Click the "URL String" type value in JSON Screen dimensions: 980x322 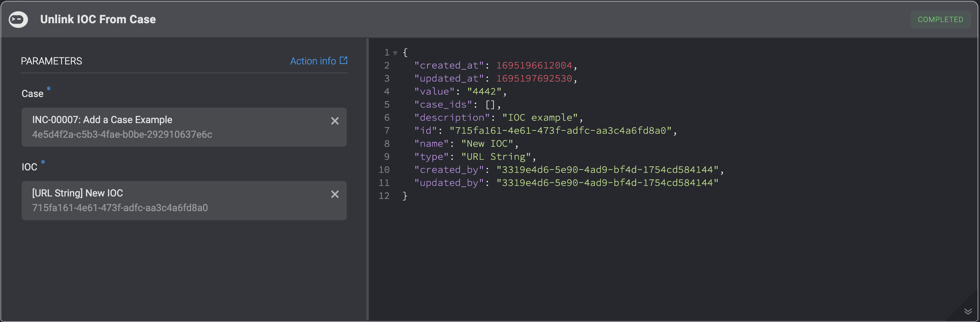pyautogui.click(x=496, y=157)
